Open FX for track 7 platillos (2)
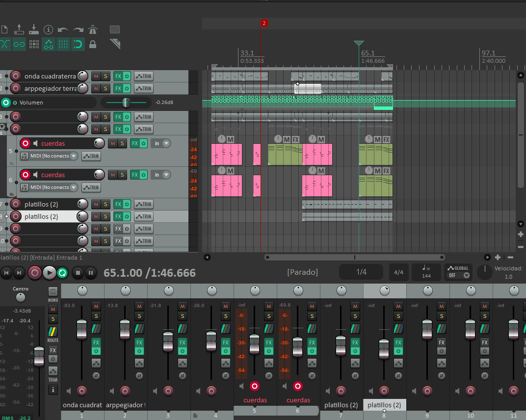This screenshot has width=526, height=420. [x=118, y=204]
